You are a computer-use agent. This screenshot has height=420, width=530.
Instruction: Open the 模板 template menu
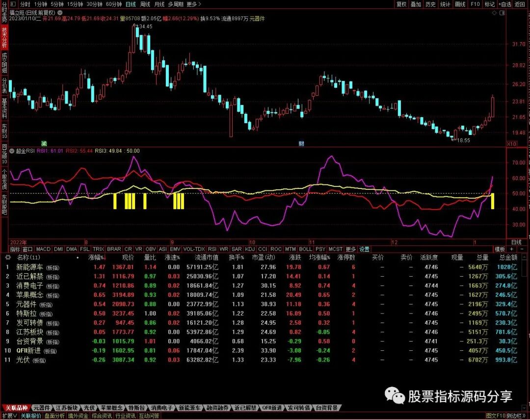[500, 249]
